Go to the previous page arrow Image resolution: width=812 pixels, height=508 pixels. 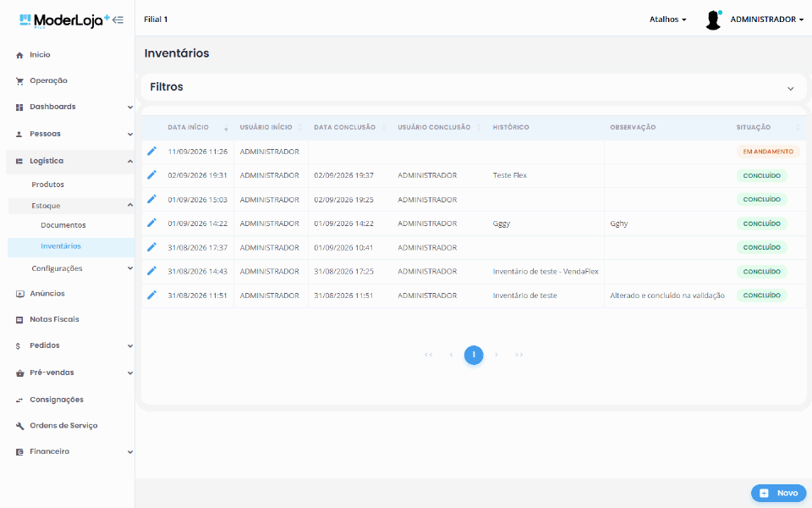451,355
